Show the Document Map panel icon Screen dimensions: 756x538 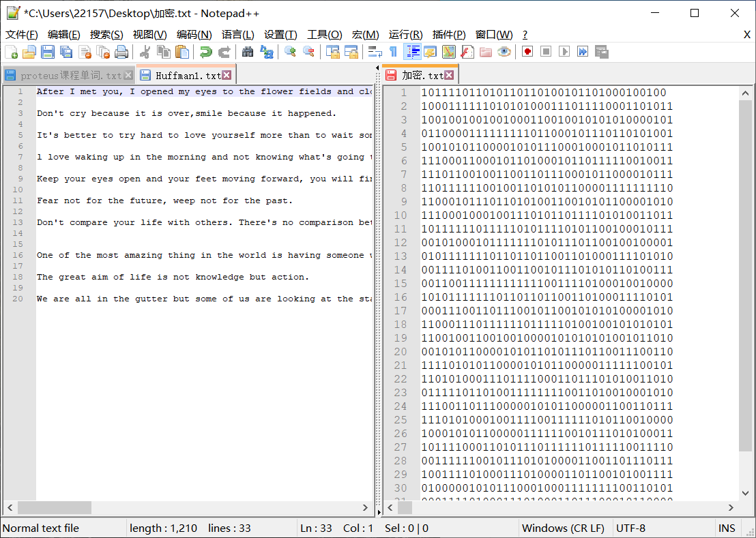click(449, 52)
